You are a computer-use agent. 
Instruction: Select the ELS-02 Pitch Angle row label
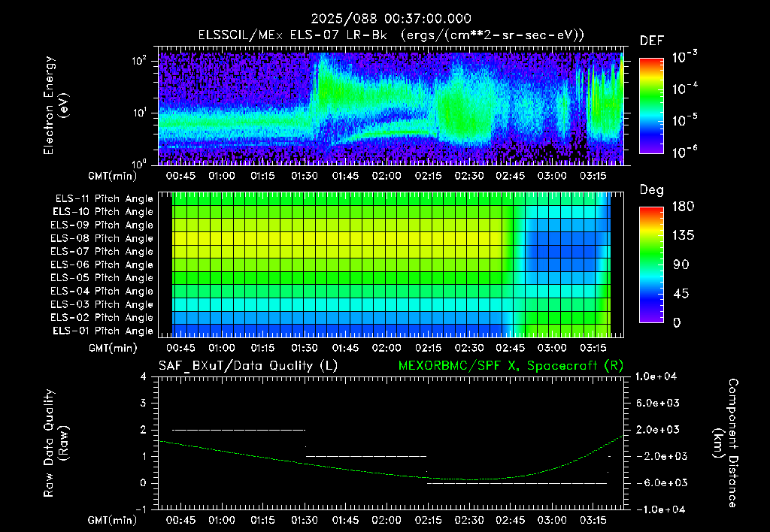pyautogui.click(x=102, y=318)
